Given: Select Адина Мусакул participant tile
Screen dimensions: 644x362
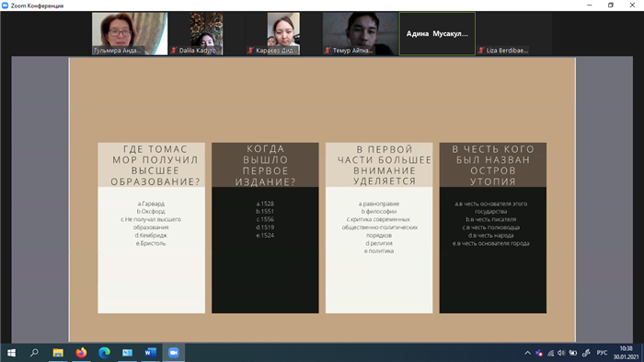Looking at the screenshot, I should 437,33.
